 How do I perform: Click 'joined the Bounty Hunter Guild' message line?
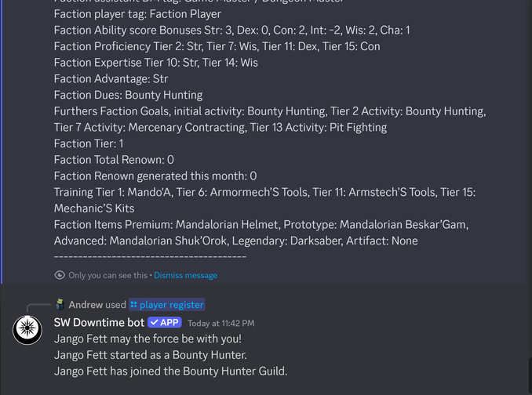[x=170, y=371]
